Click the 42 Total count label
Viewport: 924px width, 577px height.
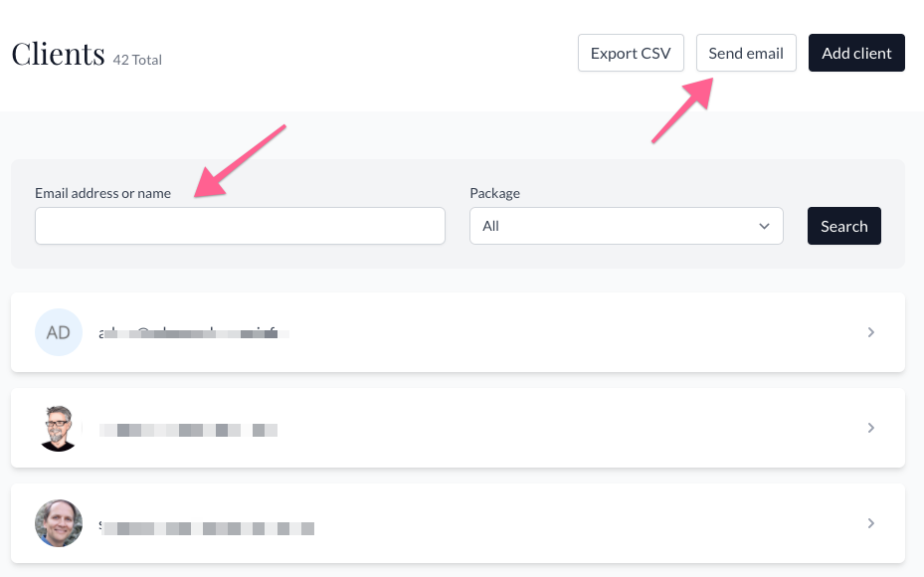click(137, 61)
